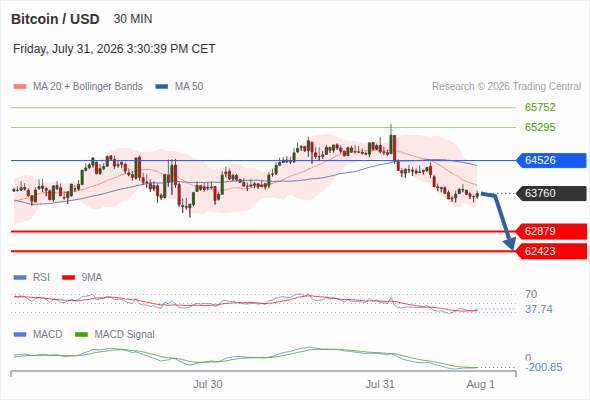590x400 pixels.
Task: Click the 65752 resistance level label
Action: [x=540, y=107]
